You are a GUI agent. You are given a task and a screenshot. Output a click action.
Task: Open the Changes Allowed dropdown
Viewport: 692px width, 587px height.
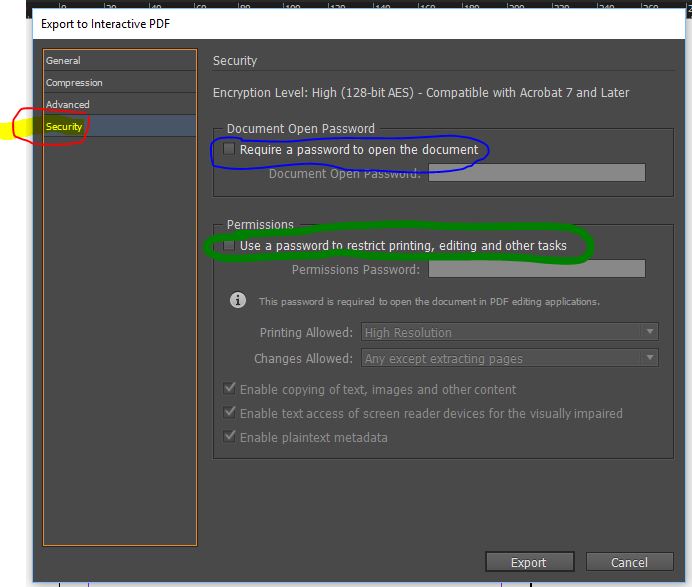(509, 358)
